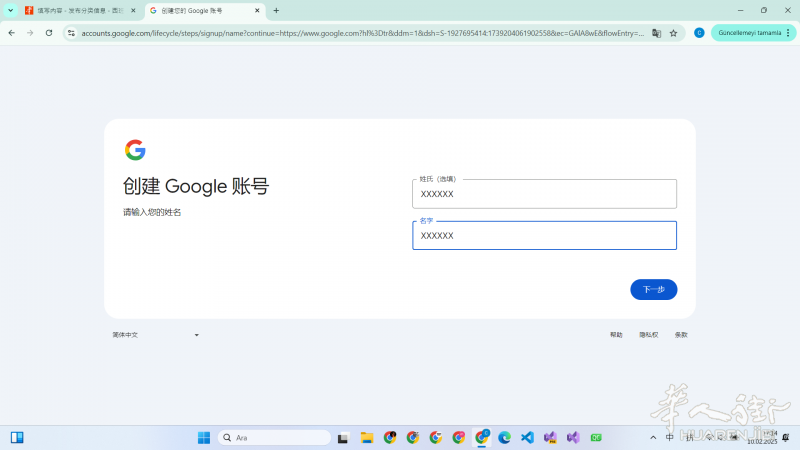
Task: Open Microsoft Edge from the taskbar
Action: 504,438
